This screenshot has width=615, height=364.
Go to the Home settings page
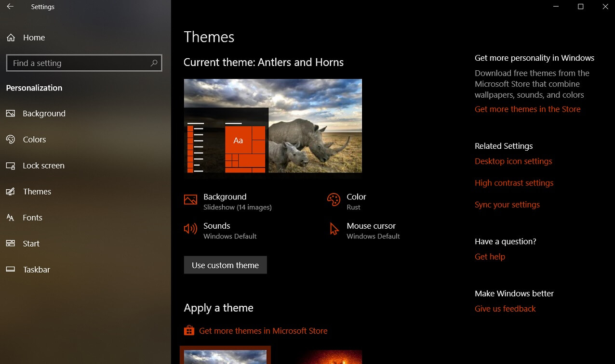[34, 37]
